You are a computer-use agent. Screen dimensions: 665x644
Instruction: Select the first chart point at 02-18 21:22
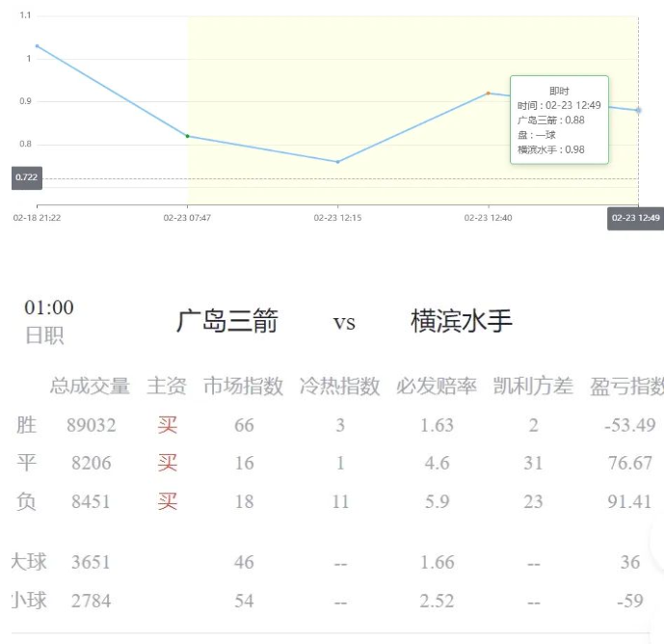point(38,45)
